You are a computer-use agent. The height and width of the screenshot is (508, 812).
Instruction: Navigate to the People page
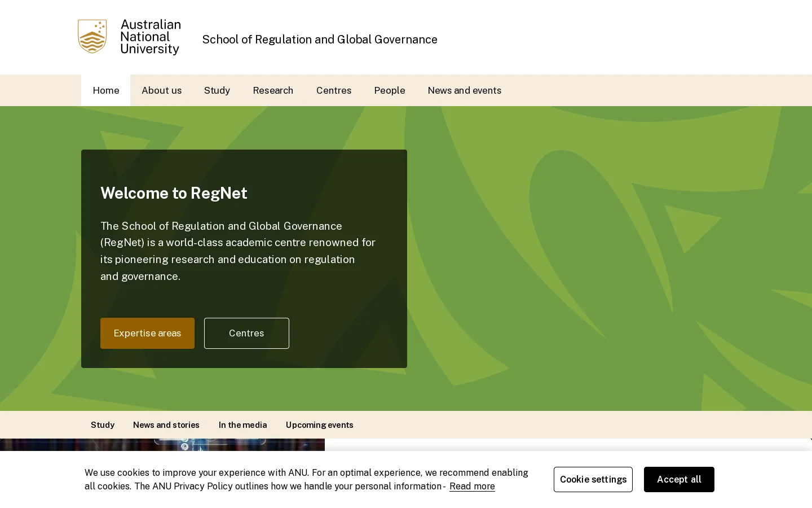390,90
